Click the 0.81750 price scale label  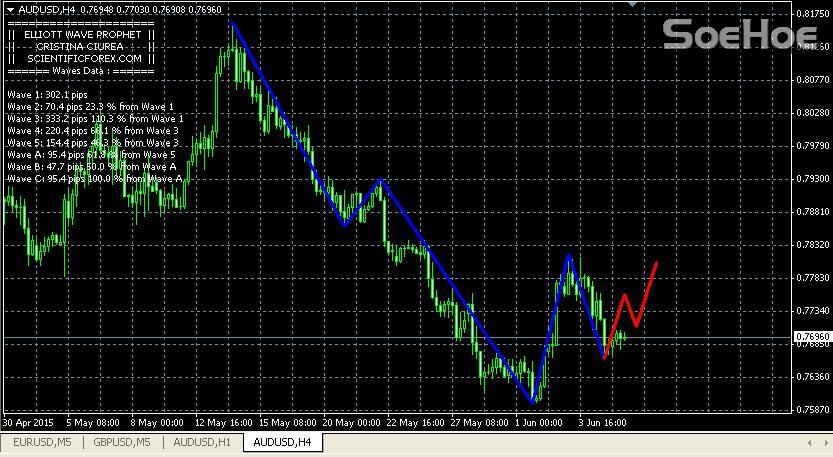click(x=813, y=14)
